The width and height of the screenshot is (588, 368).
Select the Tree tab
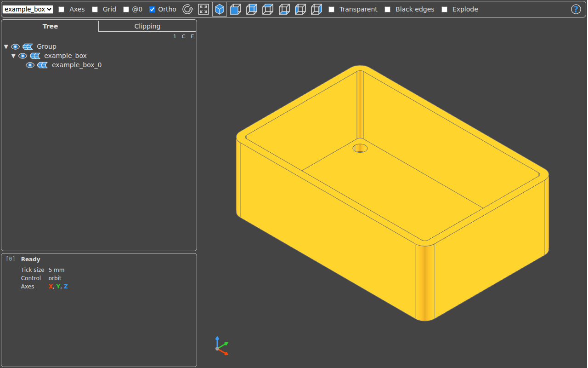(x=50, y=26)
